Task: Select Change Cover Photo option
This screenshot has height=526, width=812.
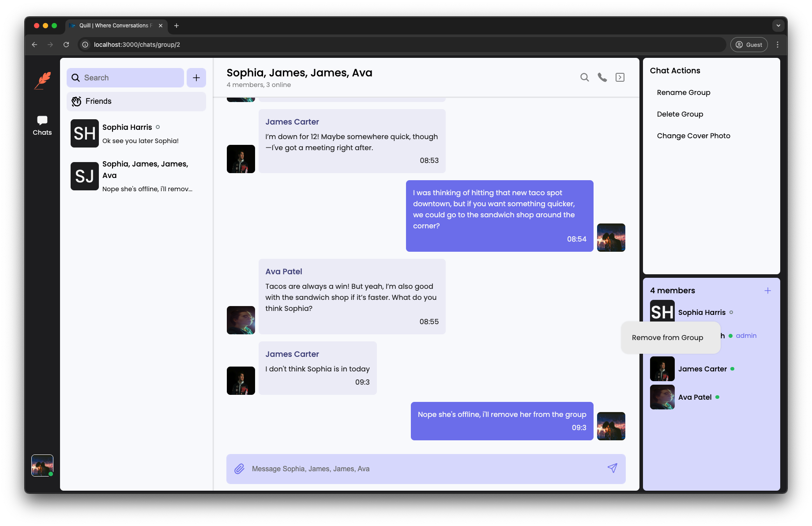Action: tap(693, 136)
